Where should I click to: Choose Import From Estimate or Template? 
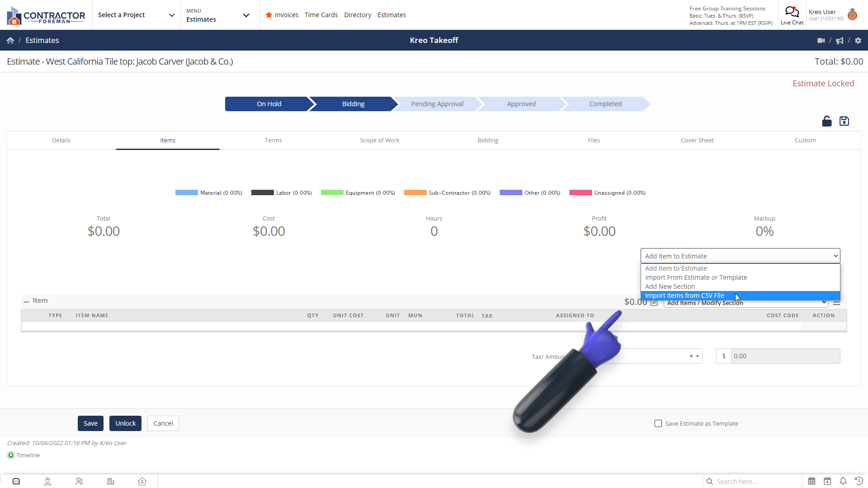tap(740, 278)
